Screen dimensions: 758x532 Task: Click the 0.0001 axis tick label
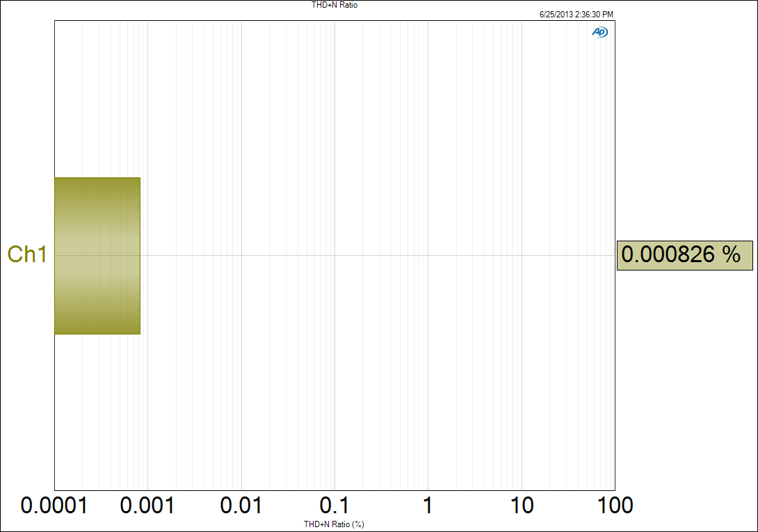(54, 506)
